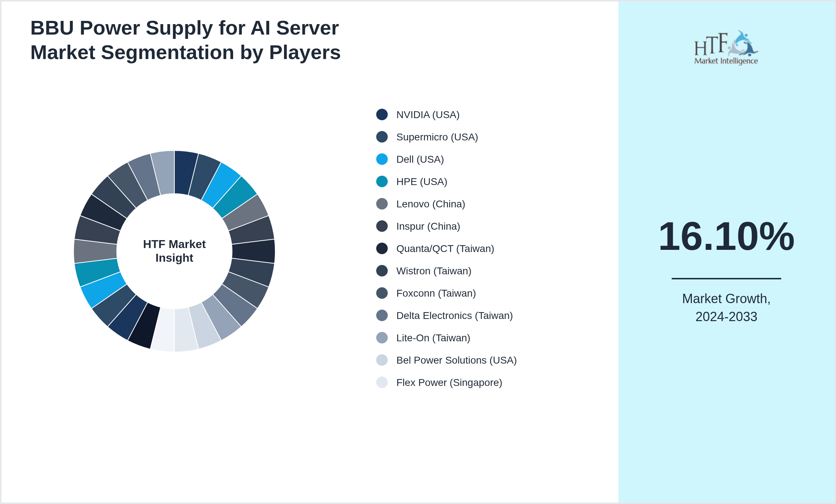Click the Inspur (China) legend color dot
This screenshot has width=836, height=504.
(382, 226)
